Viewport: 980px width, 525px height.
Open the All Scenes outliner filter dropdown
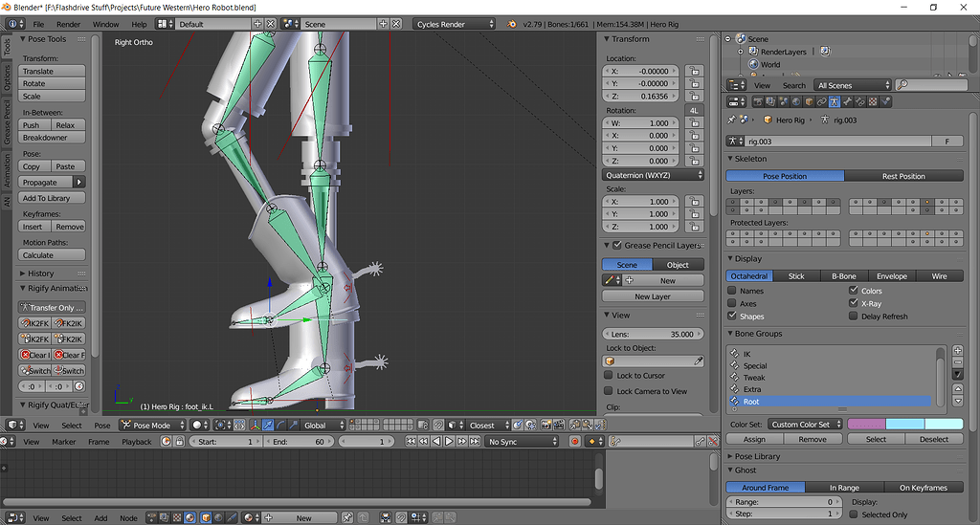[x=853, y=85]
